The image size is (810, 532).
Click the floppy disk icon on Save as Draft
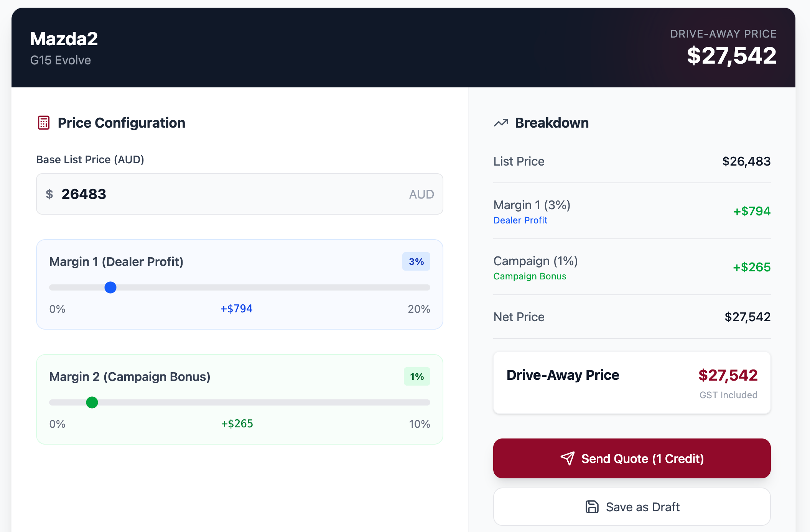[x=592, y=507]
